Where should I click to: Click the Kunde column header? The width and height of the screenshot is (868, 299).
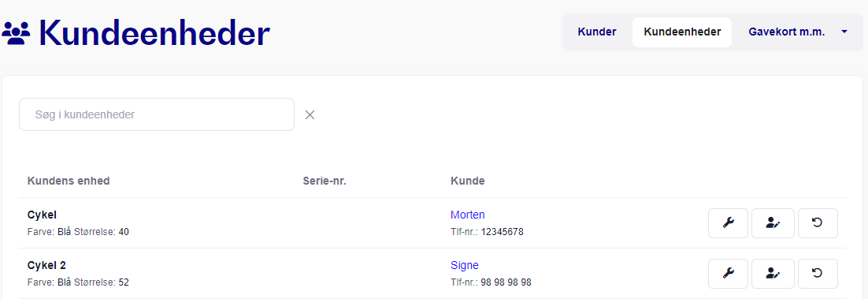(x=468, y=181)
